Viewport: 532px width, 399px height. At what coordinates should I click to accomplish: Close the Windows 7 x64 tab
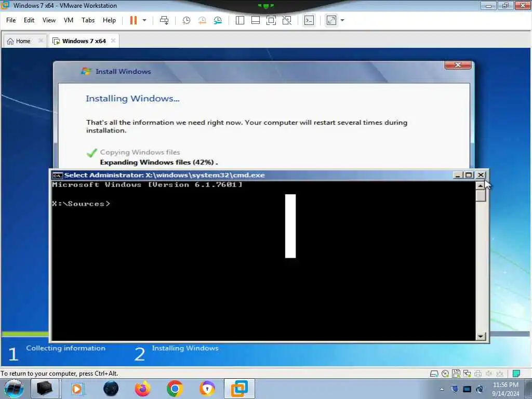pyautogui.click(x=113, y=41)
